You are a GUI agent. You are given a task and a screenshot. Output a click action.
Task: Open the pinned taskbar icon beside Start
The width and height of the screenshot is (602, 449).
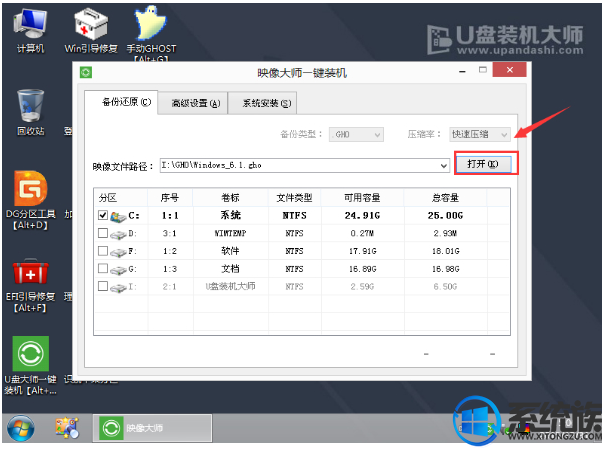[68, 428]
